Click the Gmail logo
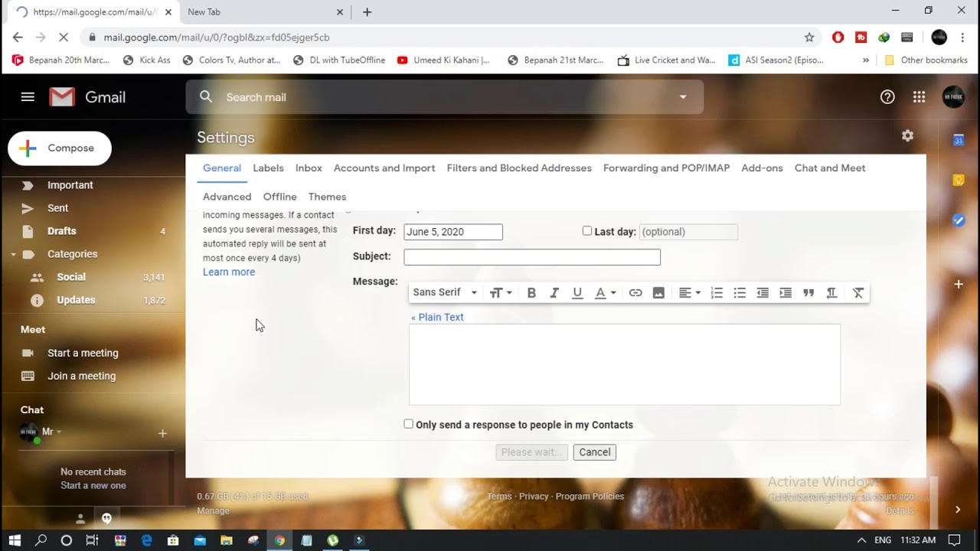980x551 pixels. (87, 97)
